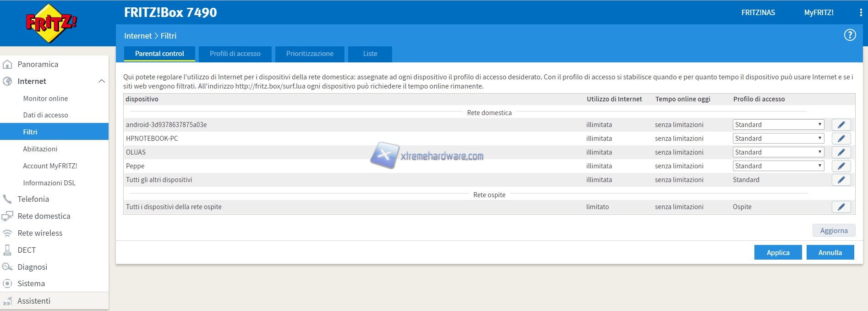Screen dimensions: 868x311
Task: Open access profile dropdown for Peppe
Action: [x=778, y=166]
